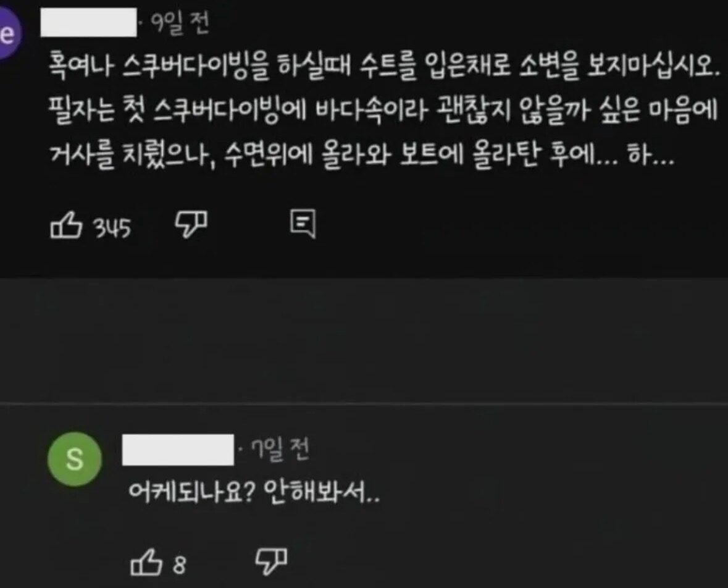Dislike the top scuba diving comment
The height and width of the screenshot is (588, 728).
tap(191, 224)
